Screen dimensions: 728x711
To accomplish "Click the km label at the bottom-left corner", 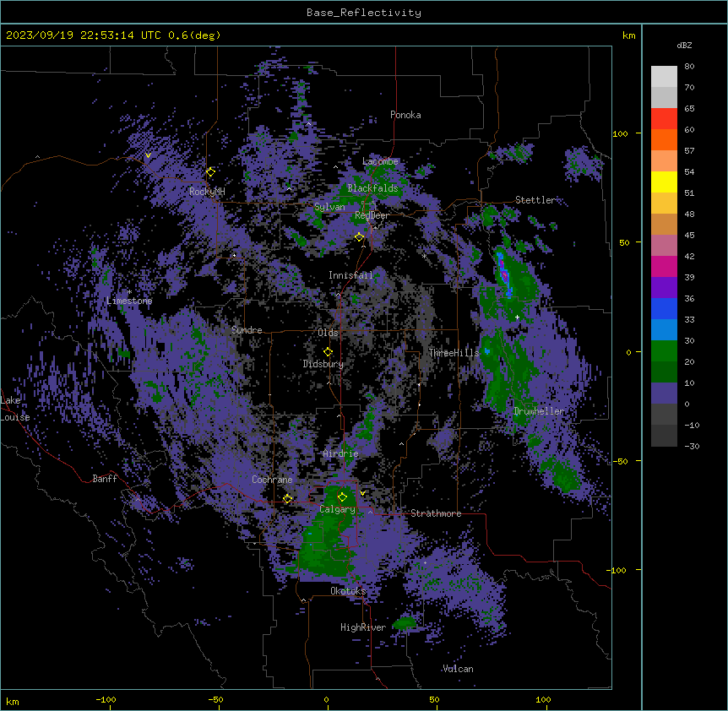I will click(13, 701).
